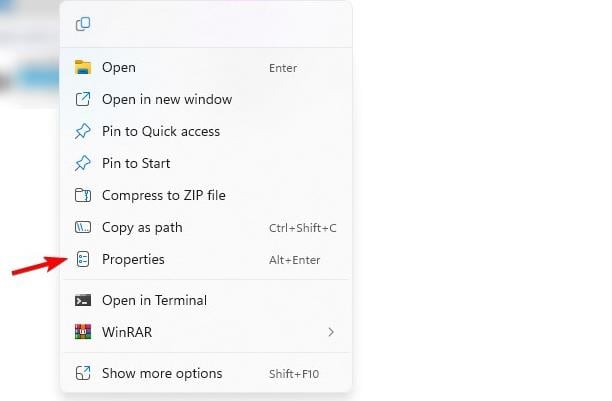Viewport: 612px width, 401px height.
Task: Click the Compress to ZIP file icon
Action: [x=83, y=196]
